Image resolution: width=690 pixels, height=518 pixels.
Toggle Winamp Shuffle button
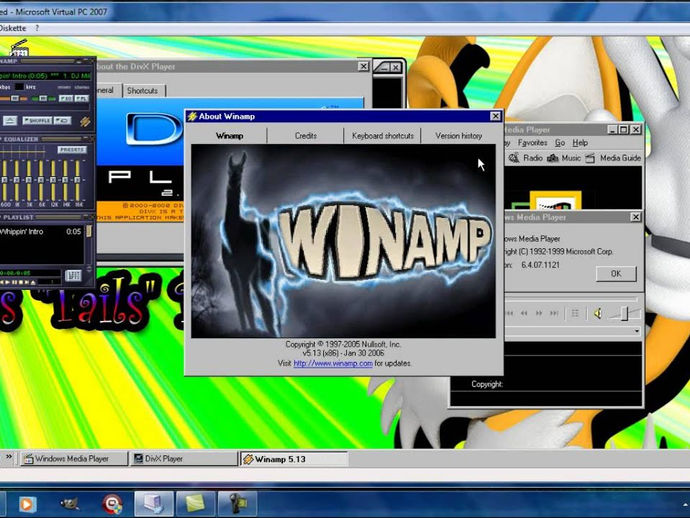coord(37,121)
